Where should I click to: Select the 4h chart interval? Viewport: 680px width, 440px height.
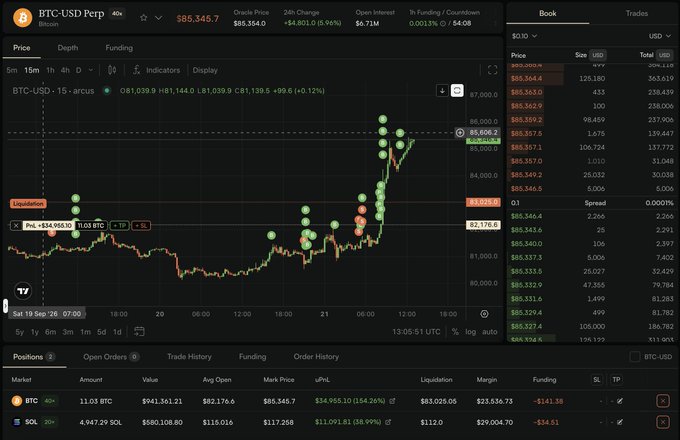[x=65, y=70]
